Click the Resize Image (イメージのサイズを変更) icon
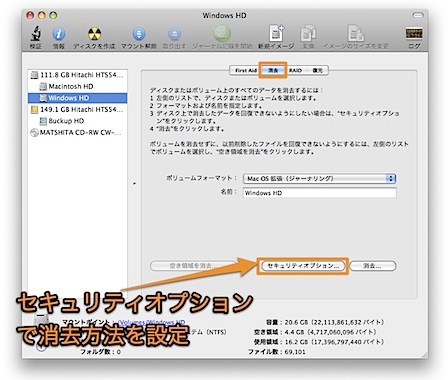This screenshot has height=380, width=448. 356,33
